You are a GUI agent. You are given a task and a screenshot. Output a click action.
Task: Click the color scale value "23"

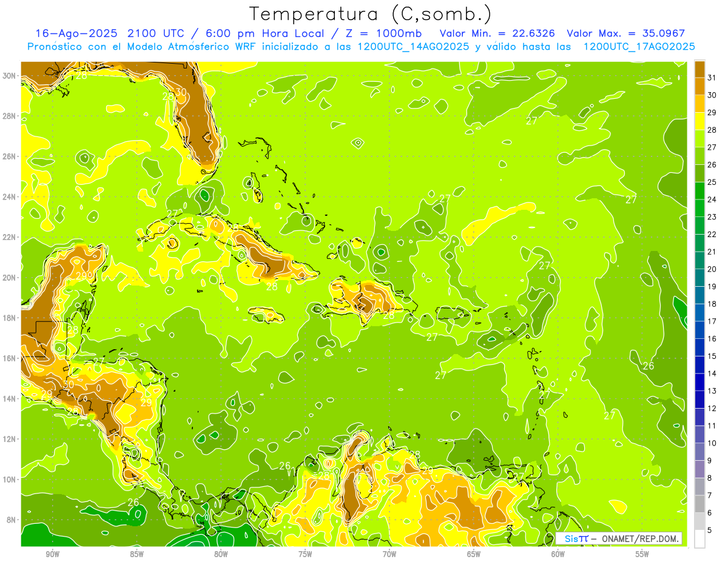tap(712, 216)
